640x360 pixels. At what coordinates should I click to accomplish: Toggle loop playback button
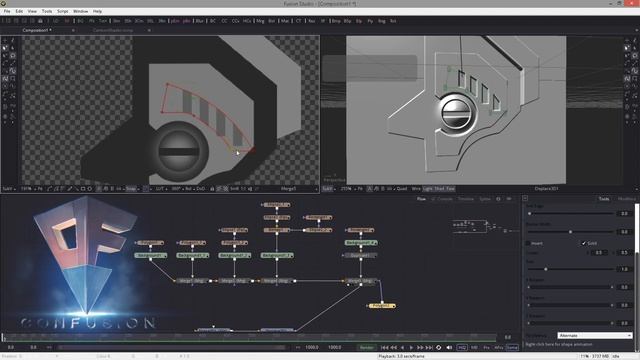click(439, 347)
